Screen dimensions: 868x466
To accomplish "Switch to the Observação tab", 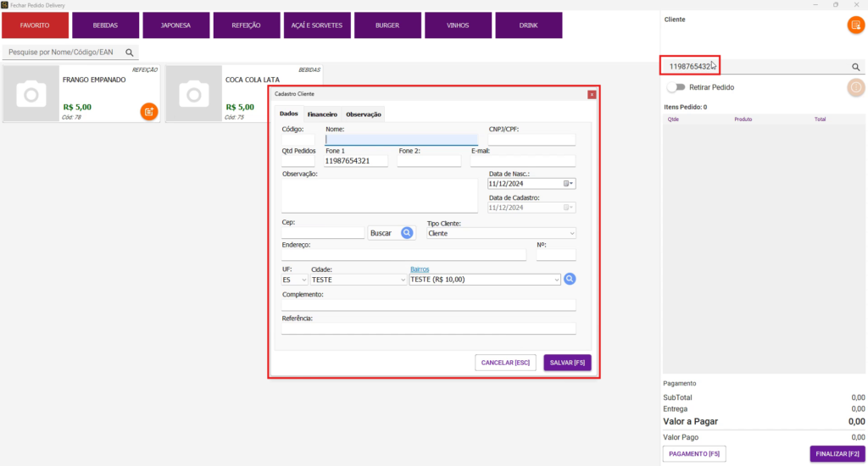I will [x=363, y=114].
